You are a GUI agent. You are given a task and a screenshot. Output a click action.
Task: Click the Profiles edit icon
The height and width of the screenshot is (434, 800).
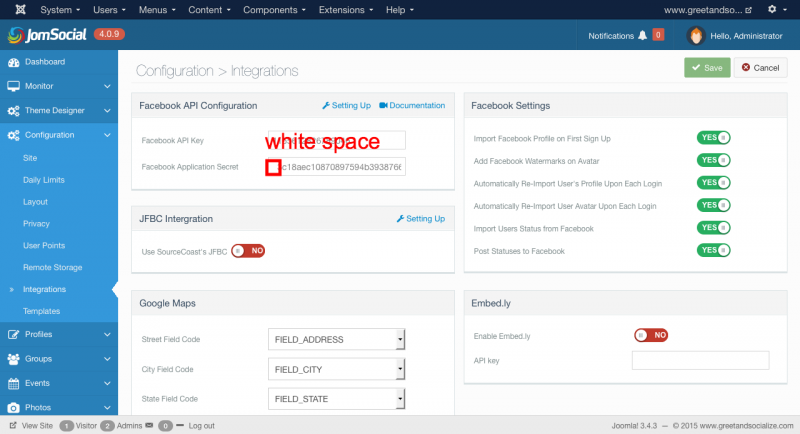pos(14,335)
